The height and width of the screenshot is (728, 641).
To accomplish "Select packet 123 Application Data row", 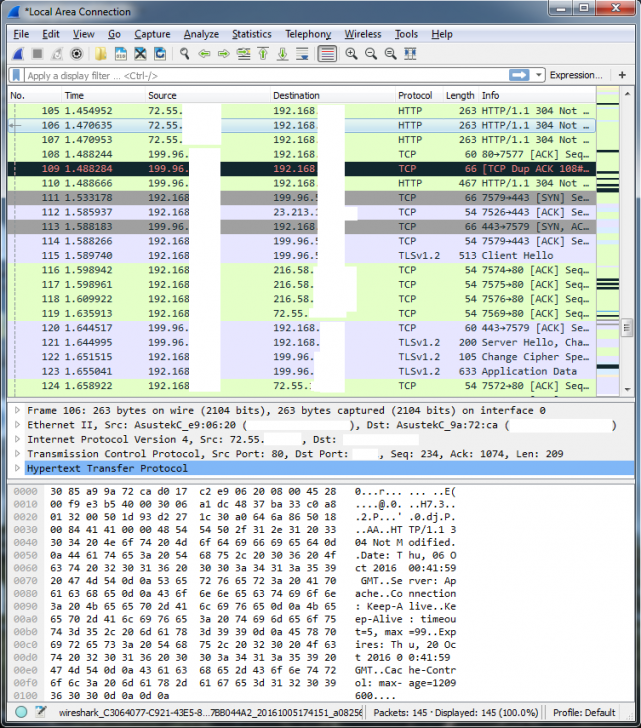I will click(x=302, y=371).
